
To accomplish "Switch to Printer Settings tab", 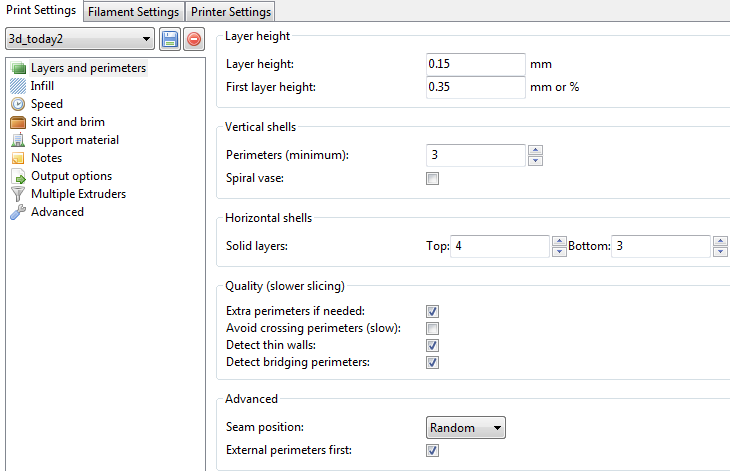I will [230, 12].
